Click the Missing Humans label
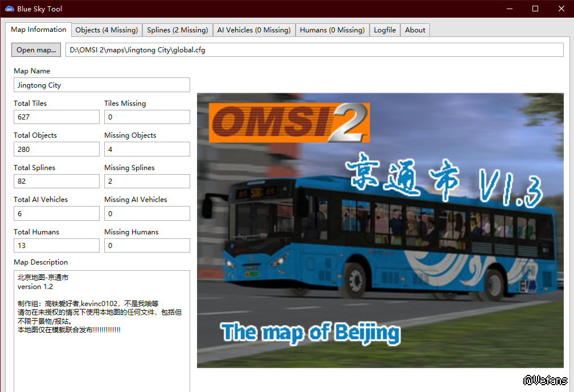 pyautogui.click(x=132, y=232)
